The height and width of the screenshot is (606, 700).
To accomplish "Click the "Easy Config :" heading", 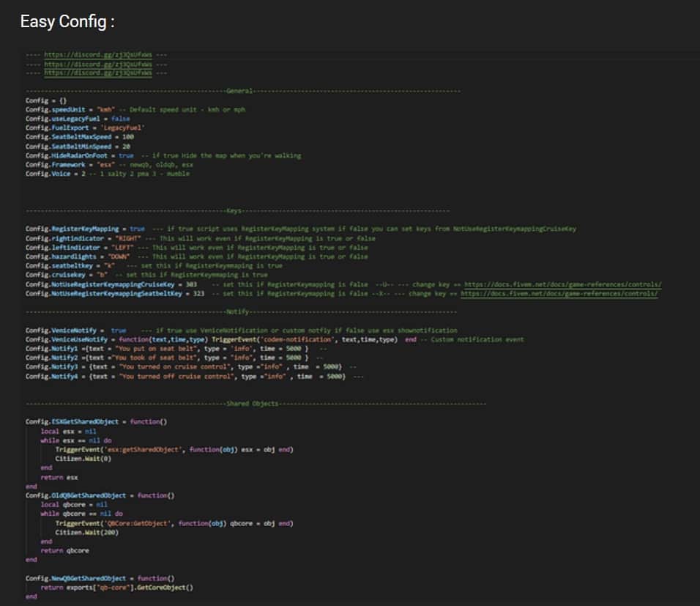I will [x=67, y=22].
